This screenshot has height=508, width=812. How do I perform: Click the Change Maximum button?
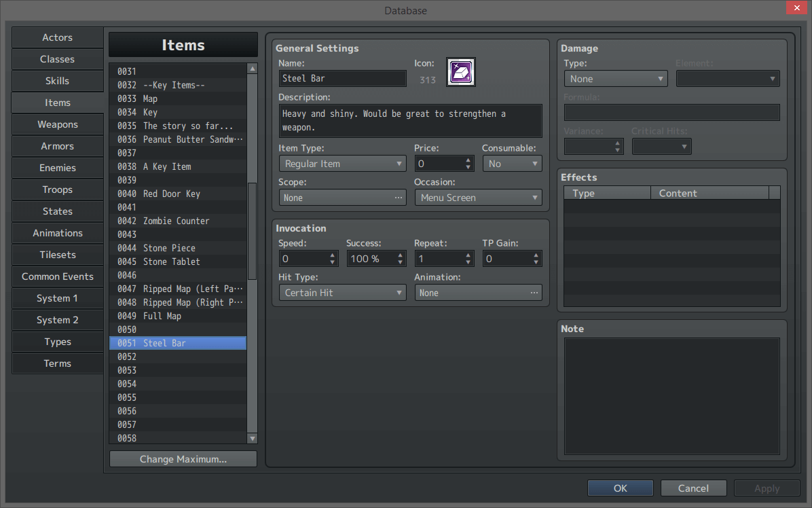183,459
